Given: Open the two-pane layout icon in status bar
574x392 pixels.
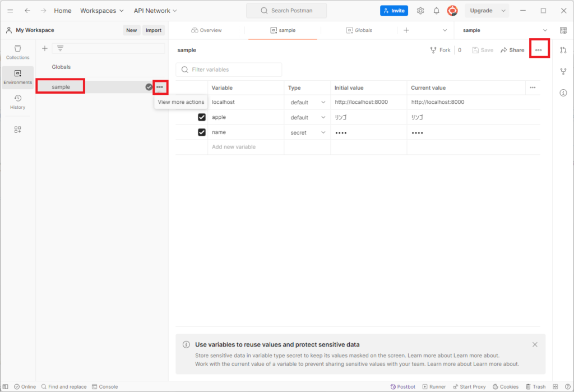Looking at the screenshot, I should (x=556, y=386).
